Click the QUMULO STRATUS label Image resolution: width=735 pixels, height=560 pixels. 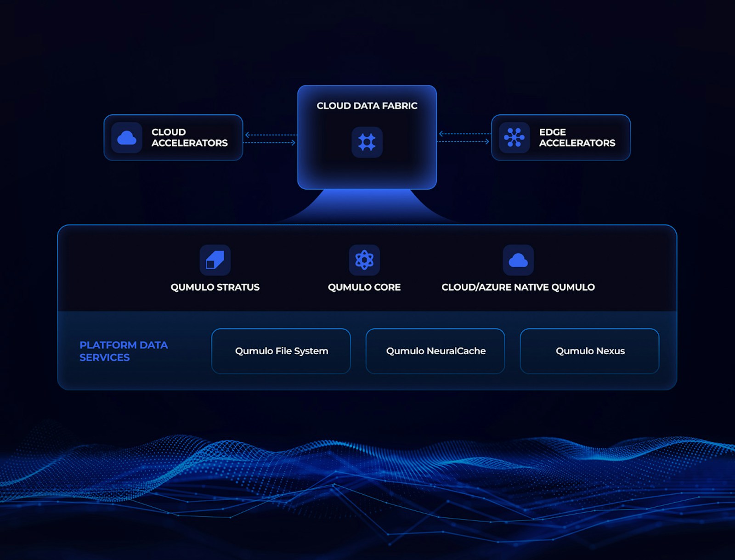[x=215, y=287]
